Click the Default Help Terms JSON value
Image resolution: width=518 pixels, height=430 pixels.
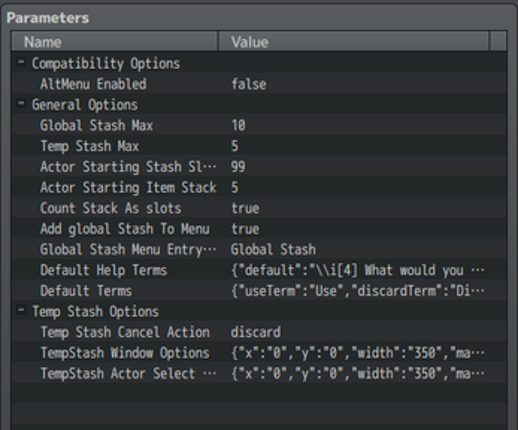point(358,270)
